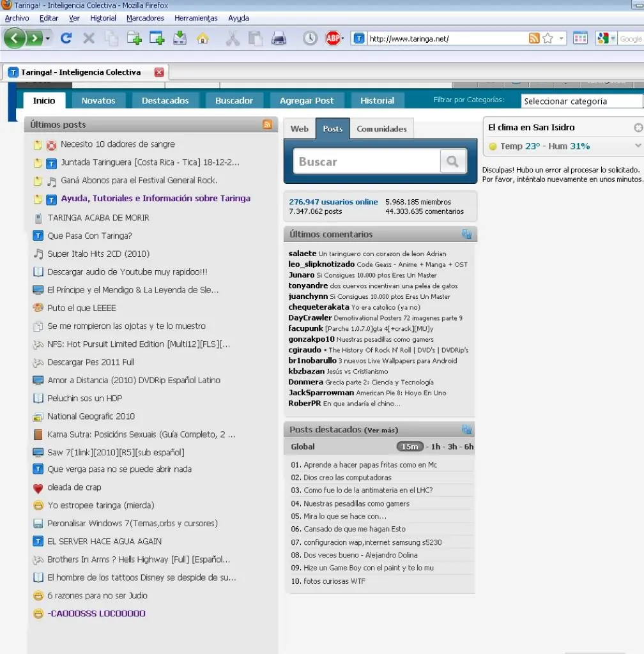Open the history clock icon
This screenshot has width=644, height=654.
[x=310, y=38]
